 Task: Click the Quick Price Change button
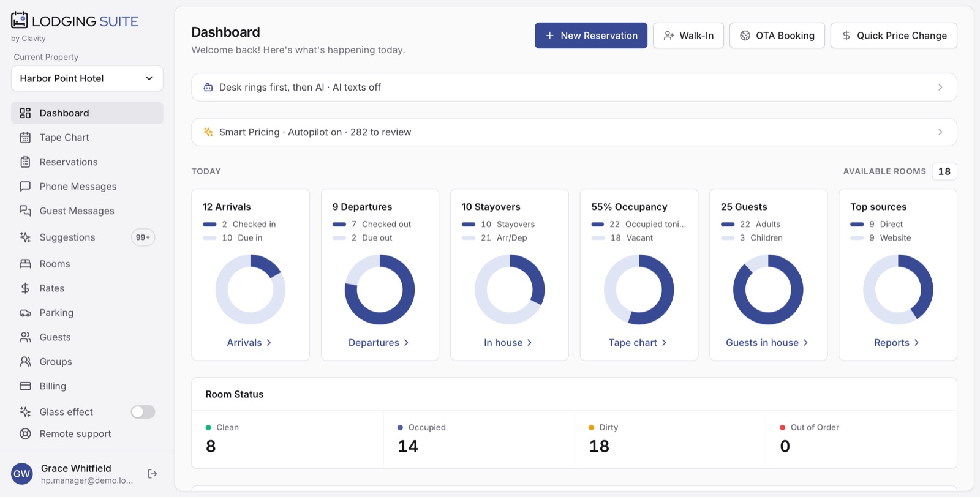click(894, 35)
